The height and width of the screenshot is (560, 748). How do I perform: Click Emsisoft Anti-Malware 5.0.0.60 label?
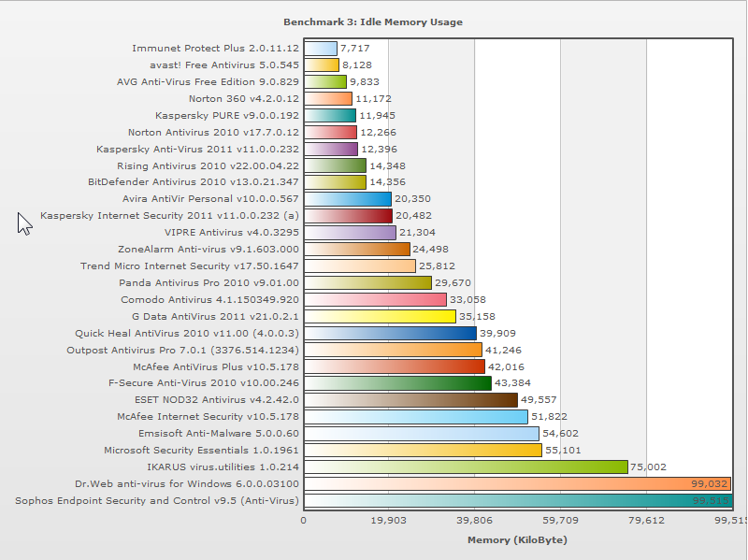pos(219,433)
